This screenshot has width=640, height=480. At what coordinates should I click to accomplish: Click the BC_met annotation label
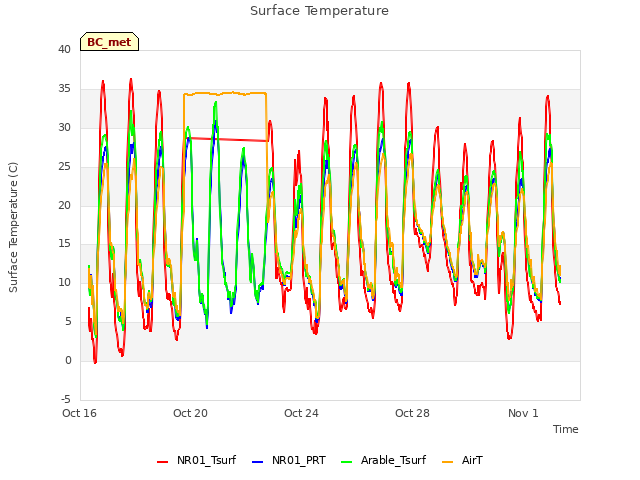click(109, 42)
